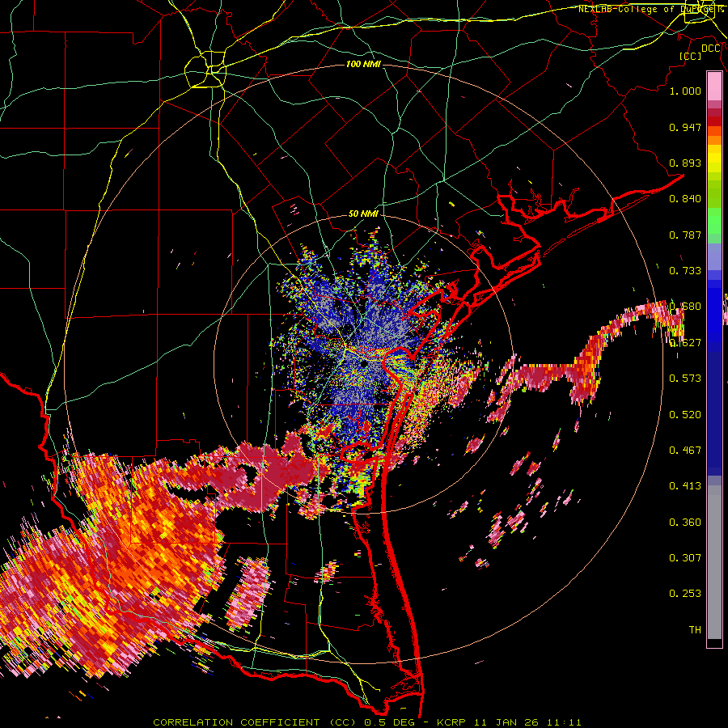Click the bright green segment of the color bar
Screen dimensions: 728x728
714,221
